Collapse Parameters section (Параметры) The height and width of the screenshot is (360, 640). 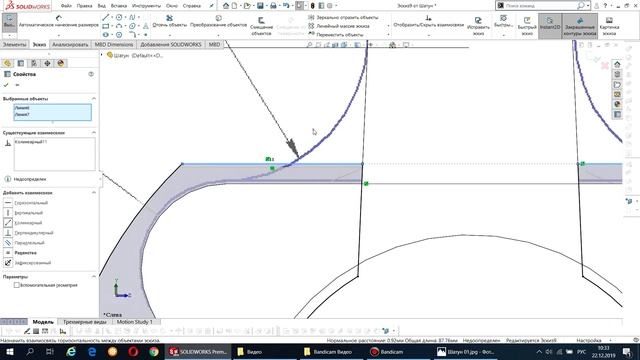[x=93, y=277]
